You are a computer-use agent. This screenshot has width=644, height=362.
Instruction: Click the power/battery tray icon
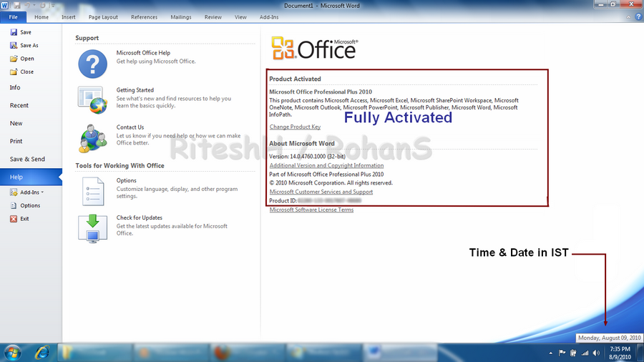[x=573, y=353]
